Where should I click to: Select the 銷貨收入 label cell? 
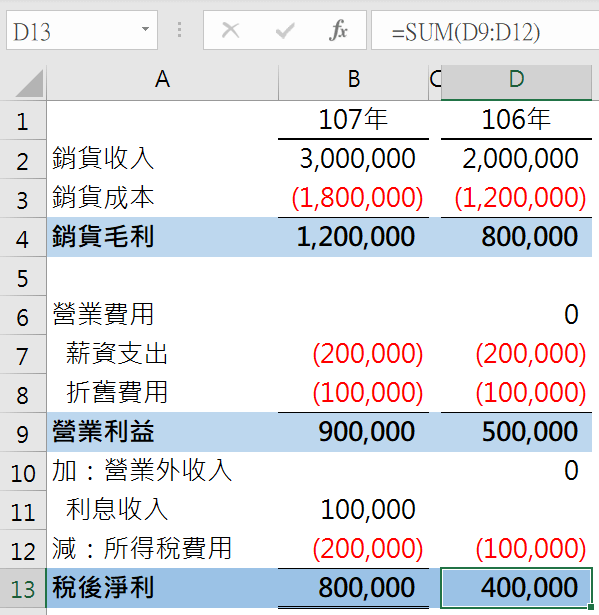(162, 159)
